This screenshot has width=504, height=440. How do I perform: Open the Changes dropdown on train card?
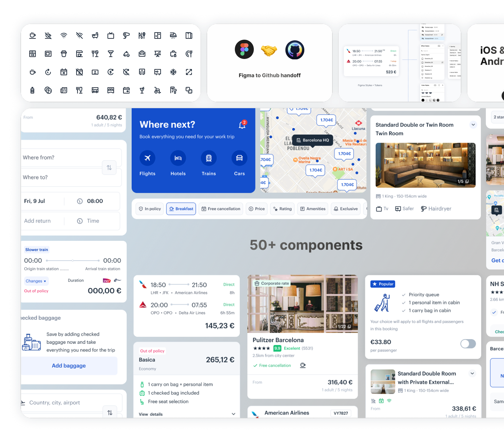36,281
